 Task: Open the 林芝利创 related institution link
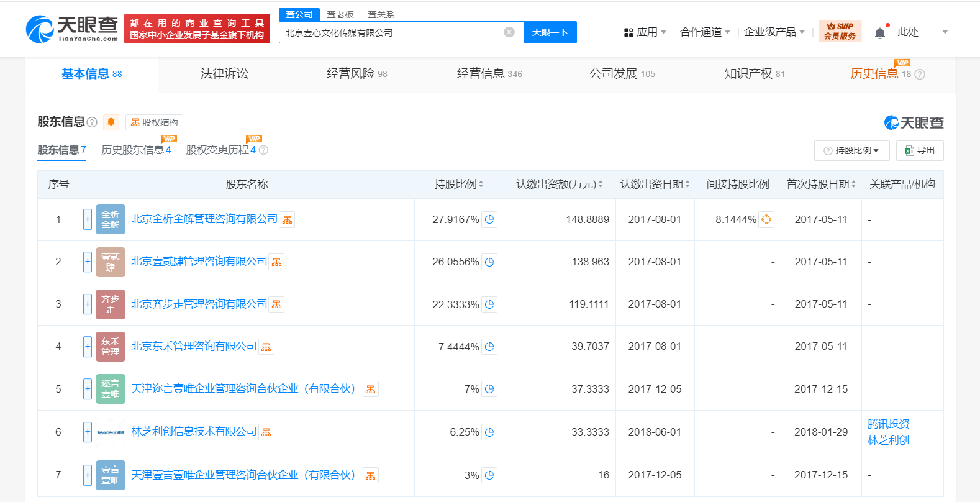(888, 440)
